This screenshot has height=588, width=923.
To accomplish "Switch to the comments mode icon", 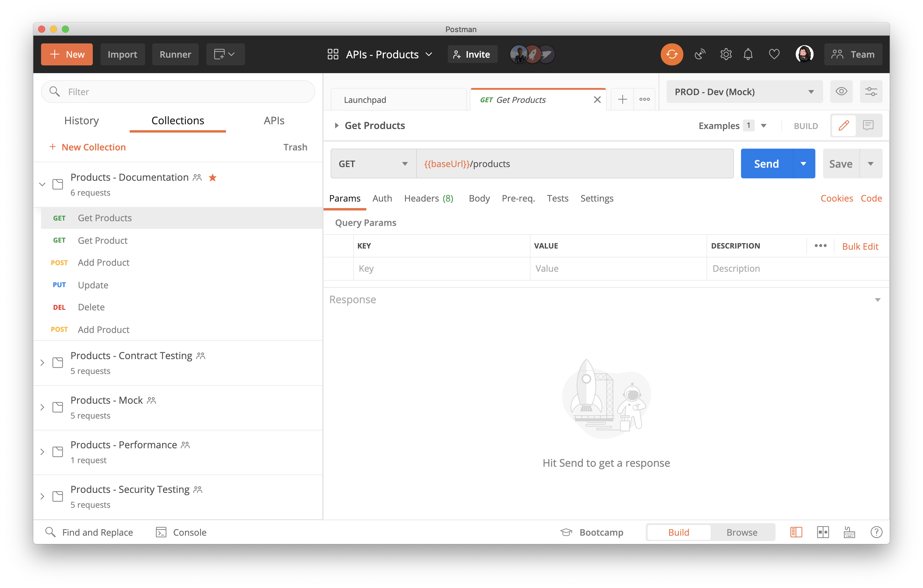I will [x=868, y=125].
